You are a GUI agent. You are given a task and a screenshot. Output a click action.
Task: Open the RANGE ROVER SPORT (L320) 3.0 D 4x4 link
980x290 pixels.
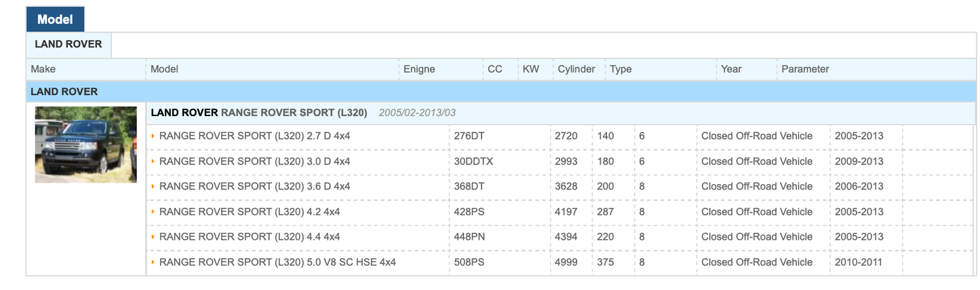click(x=254, y=162)
